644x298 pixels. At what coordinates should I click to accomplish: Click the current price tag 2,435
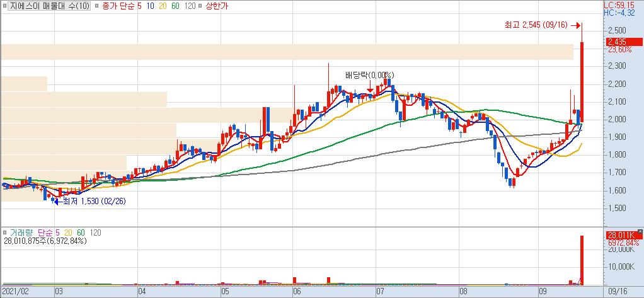click(624, 42)
